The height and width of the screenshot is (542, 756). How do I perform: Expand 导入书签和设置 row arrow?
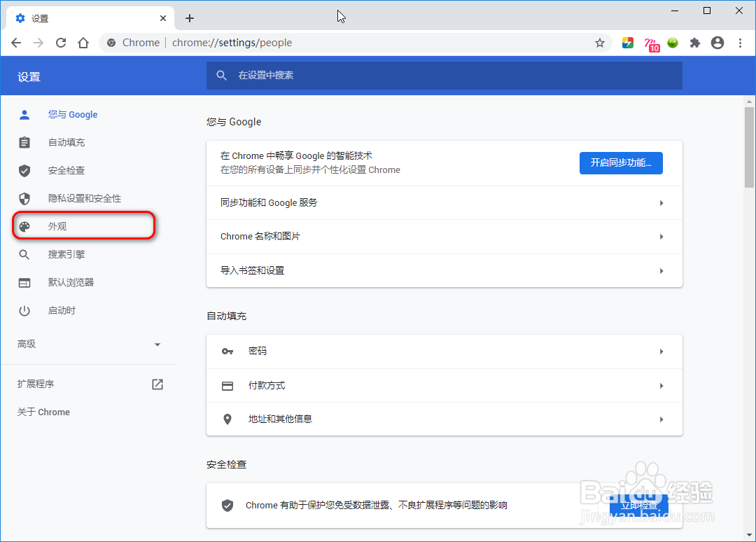coord(661,271)
